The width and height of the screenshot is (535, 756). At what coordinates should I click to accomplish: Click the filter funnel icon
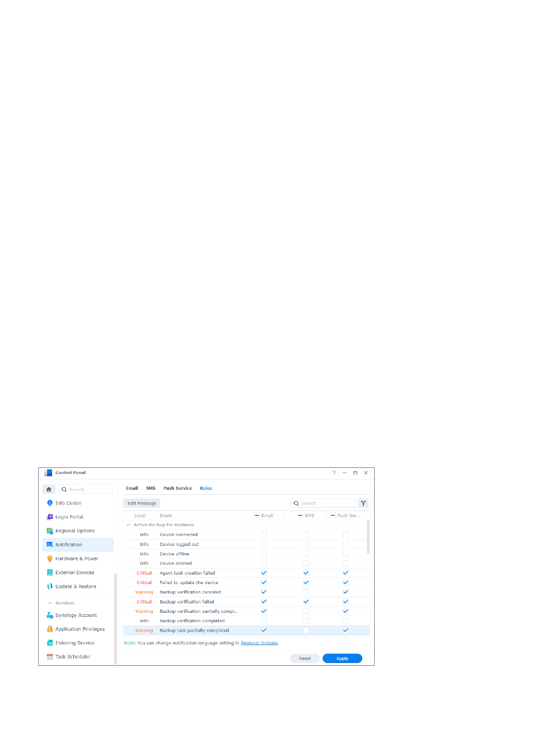click(363, 503)
